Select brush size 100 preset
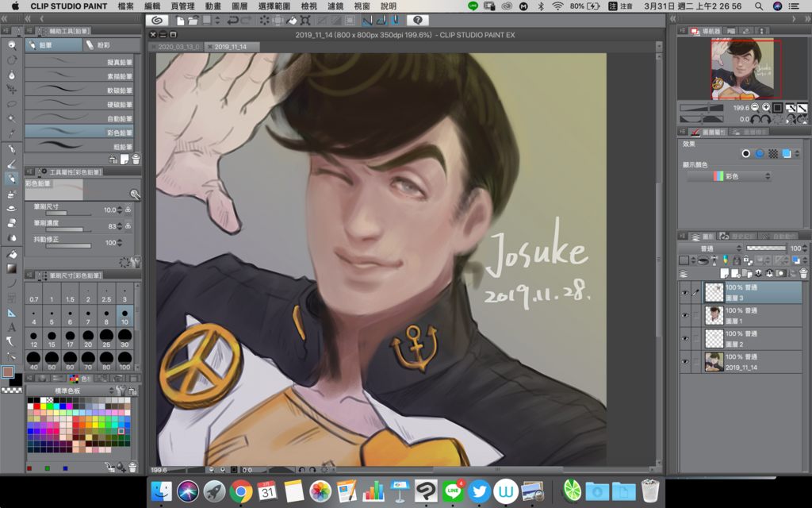 [124, 360]
